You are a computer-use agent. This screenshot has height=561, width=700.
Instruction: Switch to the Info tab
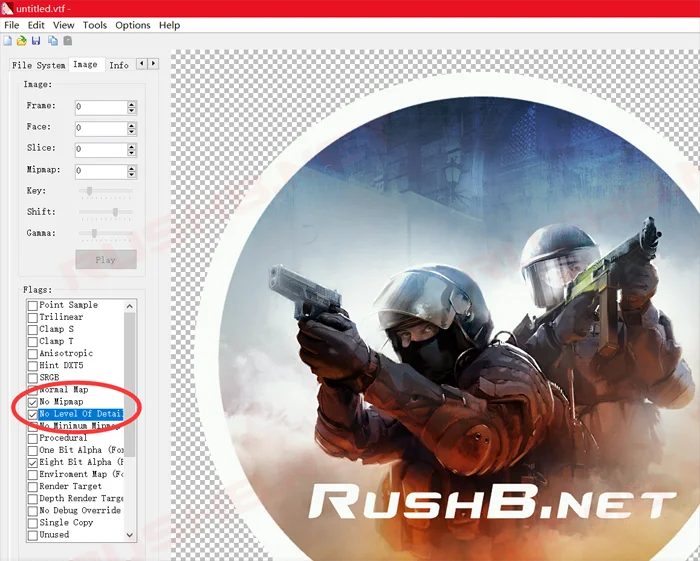point(119,65)
